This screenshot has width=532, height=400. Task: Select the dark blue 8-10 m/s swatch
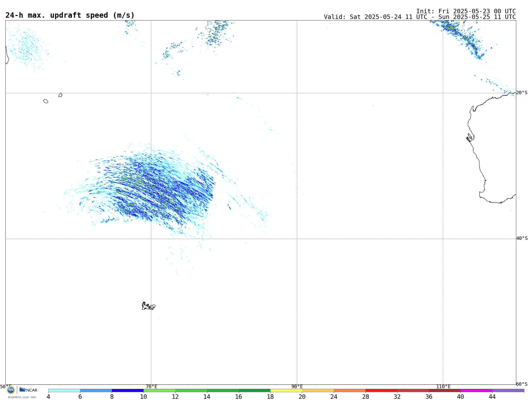128,390
